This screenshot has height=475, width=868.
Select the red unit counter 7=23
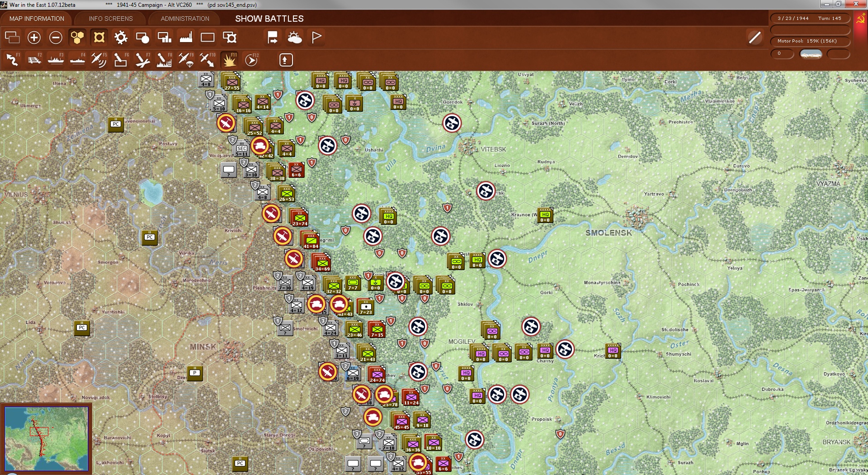pos(365,307)
